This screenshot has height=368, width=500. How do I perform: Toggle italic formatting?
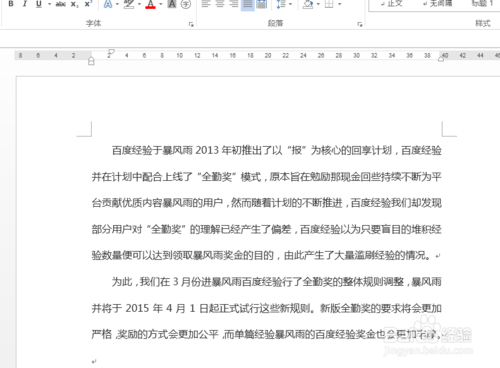click(25, 4)
